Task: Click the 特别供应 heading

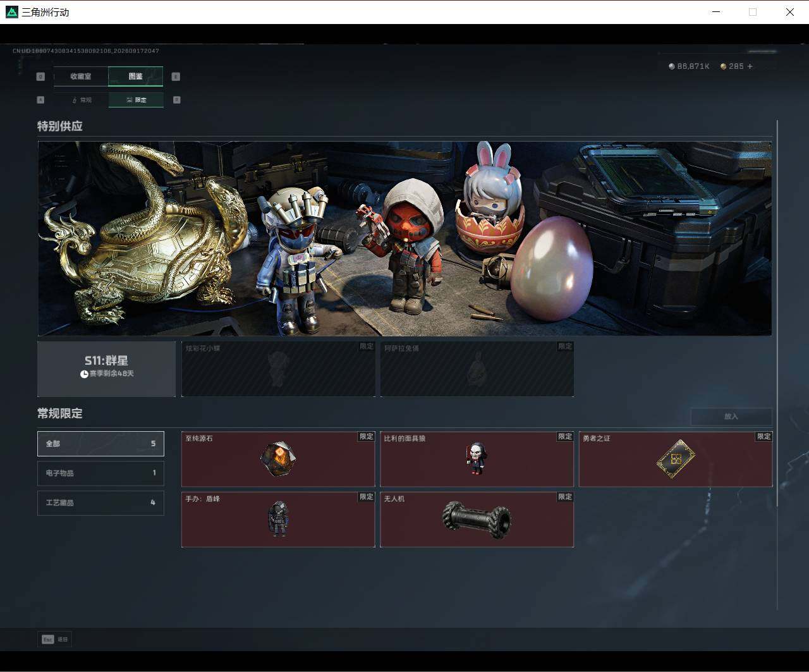Action: 60,126
